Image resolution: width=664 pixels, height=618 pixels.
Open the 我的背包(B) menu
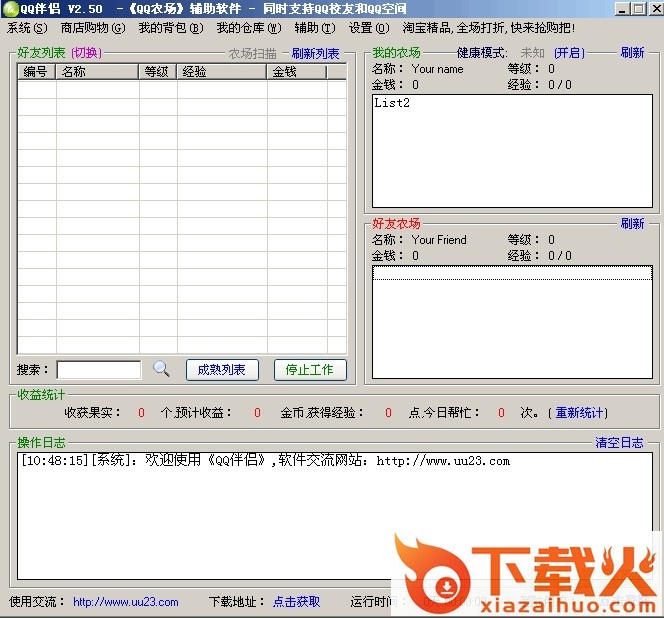tap(170, 28)
